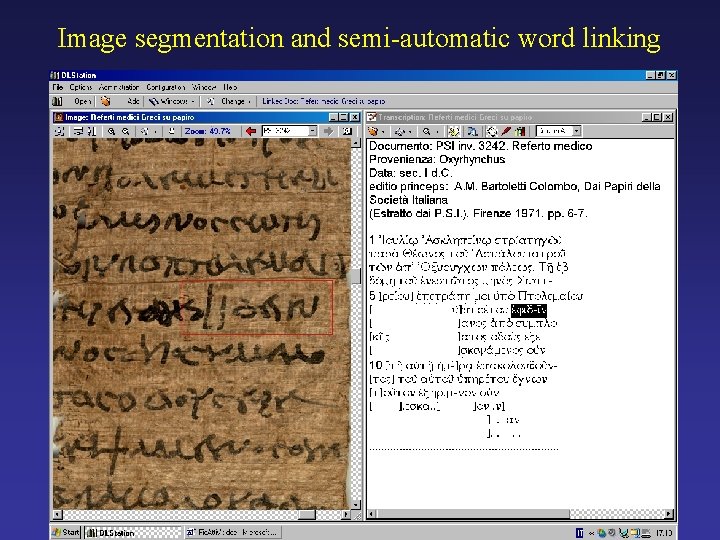Open the Options menu
The width and height of the screenshot is (720, 540).
pos(81,87)
